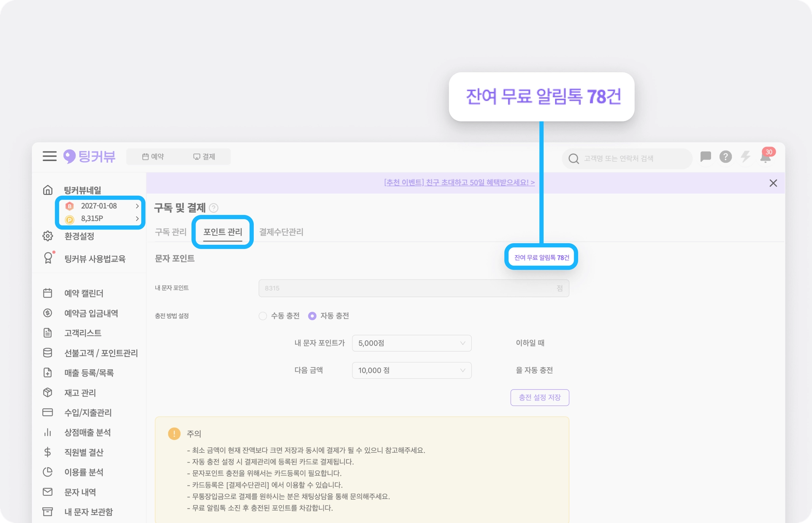Open the hamburger menu icon
812x523 pixels.
pyautogui.click(x=50, y=156)
